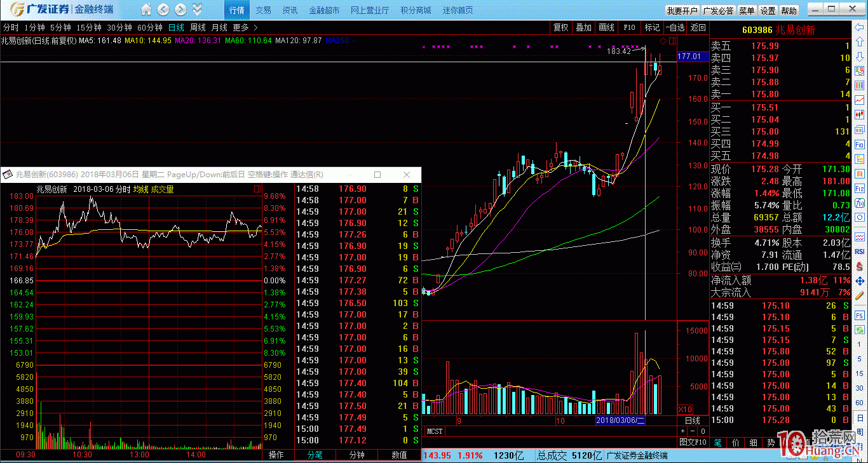Open 菜单 in top-right bar
868x463 pixels.
pos(747,11)
